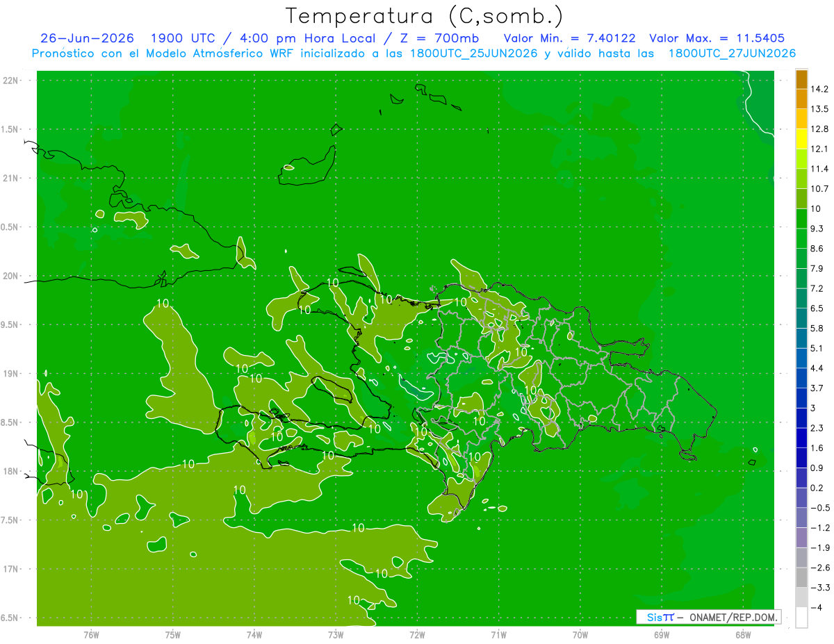The image size is (834, 644).
Task: Click the white legend swatch below -4
Action: click(x=801, y=618)
